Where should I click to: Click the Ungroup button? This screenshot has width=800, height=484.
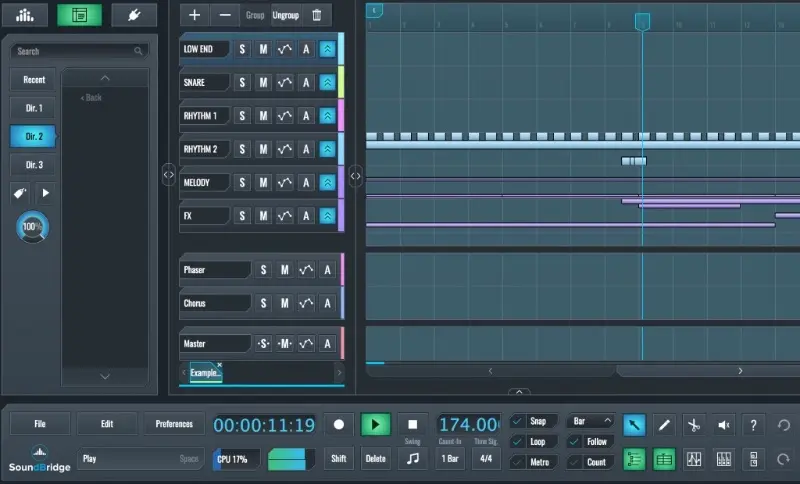click(x=285, y=15)
